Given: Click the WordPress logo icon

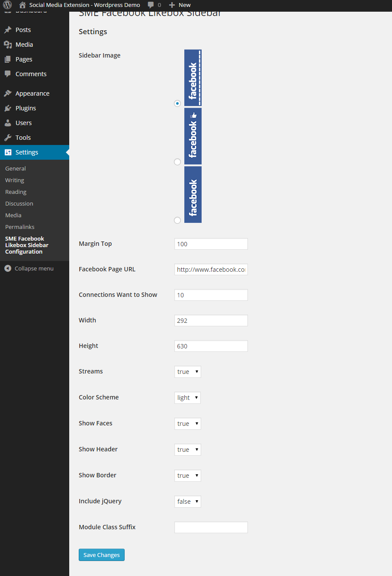Looking at the screenshot, I should 7,5.
